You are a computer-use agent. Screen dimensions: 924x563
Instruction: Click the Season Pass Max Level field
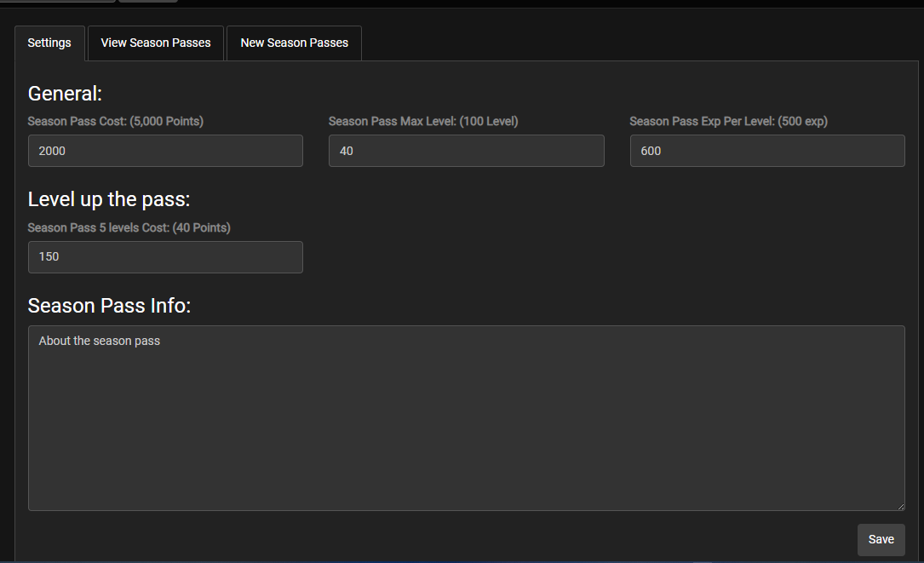point(466,151)
